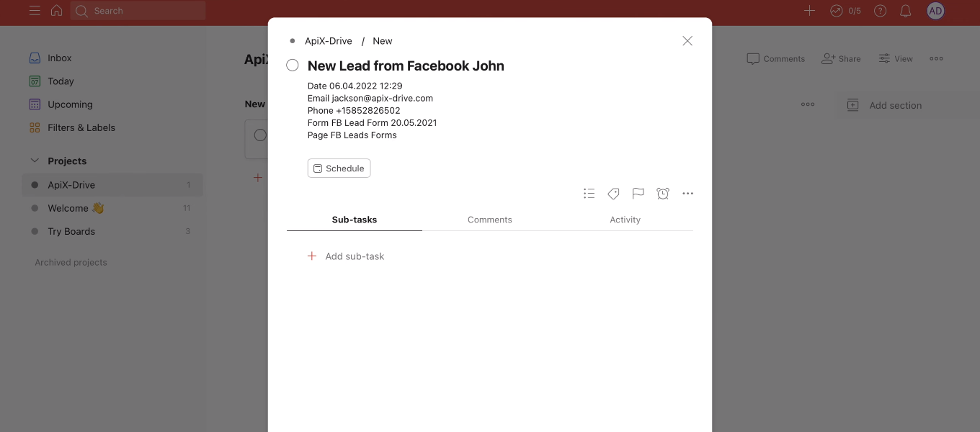Open the Share panel
Image resolution: width=980 pixels, height=432 pixels.
841,58
